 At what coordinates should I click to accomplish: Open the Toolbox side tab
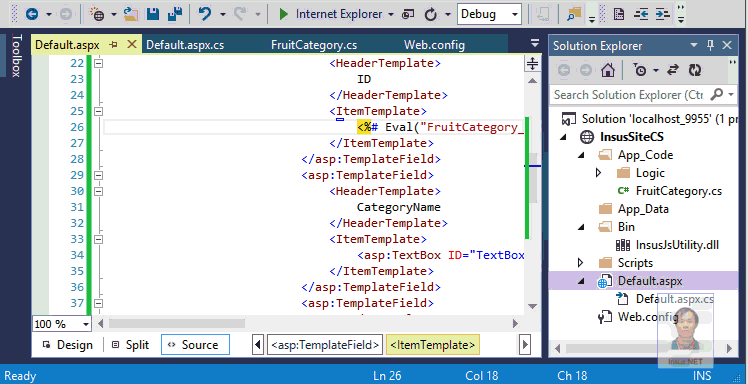pos(16,55)
